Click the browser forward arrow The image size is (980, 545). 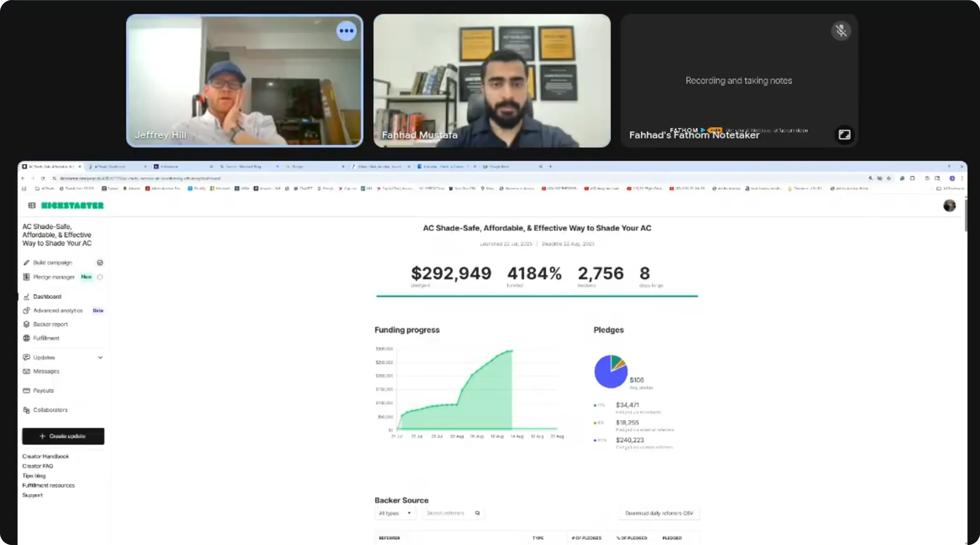coord(33,178)
